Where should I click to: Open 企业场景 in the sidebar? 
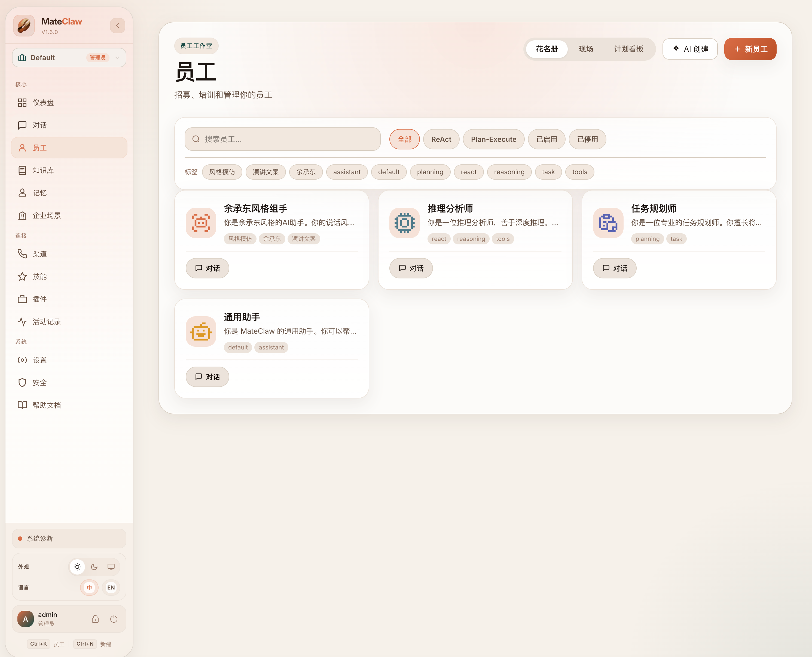[x=69, y=215]
